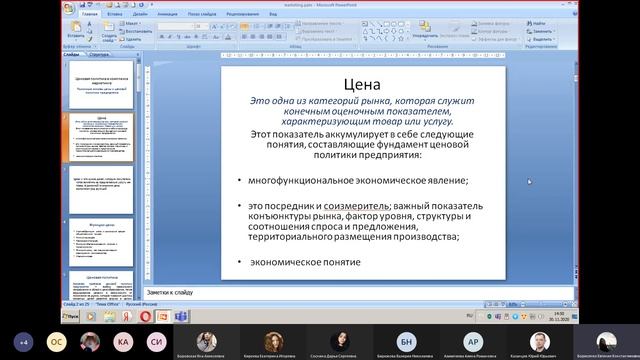The width and height of the screenshot is (640, 360).
Task: Click the Clear Formatting icon
Action: (x=232, y=27)
